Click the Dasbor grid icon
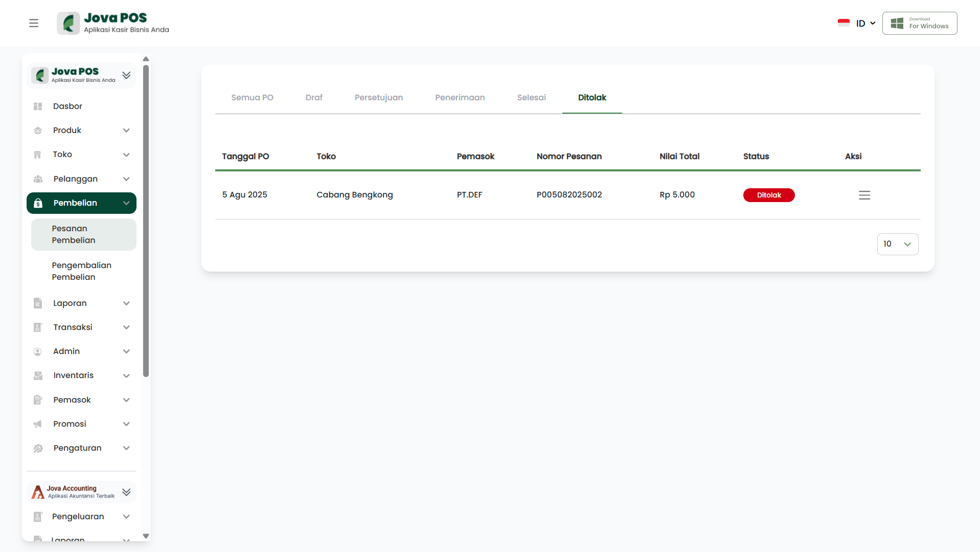The width and height of the screenshot is (980, 552). click(38, 106)
